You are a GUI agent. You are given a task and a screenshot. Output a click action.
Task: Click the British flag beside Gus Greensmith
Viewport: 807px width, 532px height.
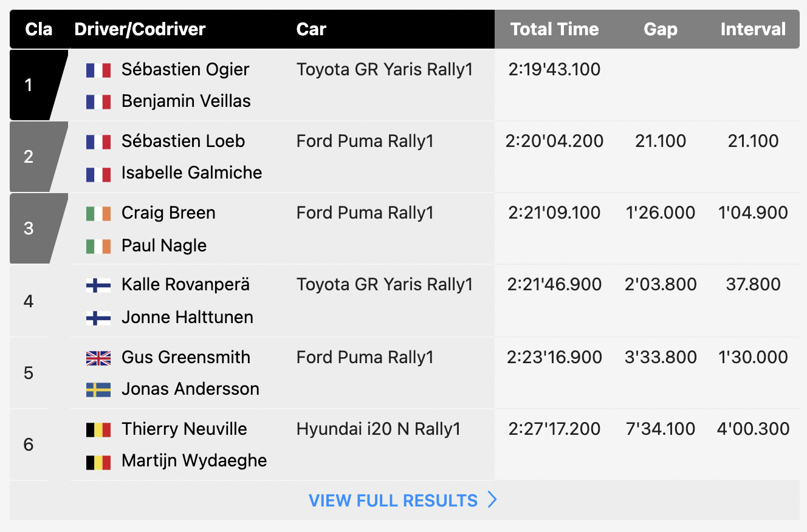98,358
